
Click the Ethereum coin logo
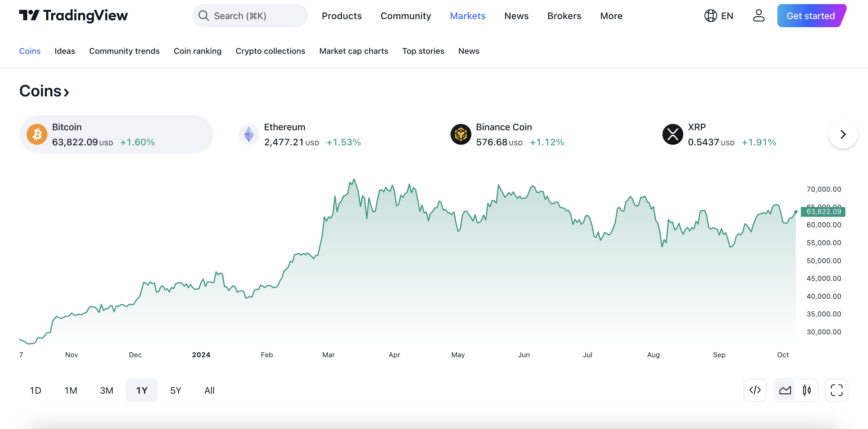click(249, 135)
